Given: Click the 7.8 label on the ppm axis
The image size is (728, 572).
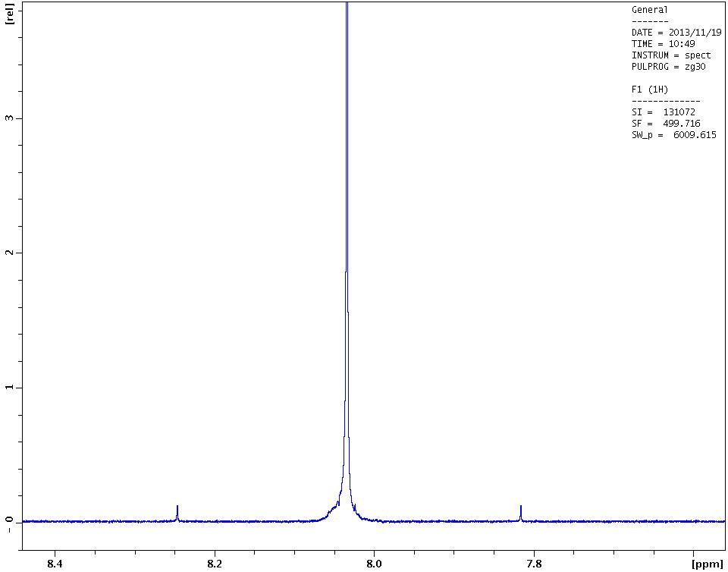Looking at the screenshot, I should pyautogui.click(x=534, y=563).
